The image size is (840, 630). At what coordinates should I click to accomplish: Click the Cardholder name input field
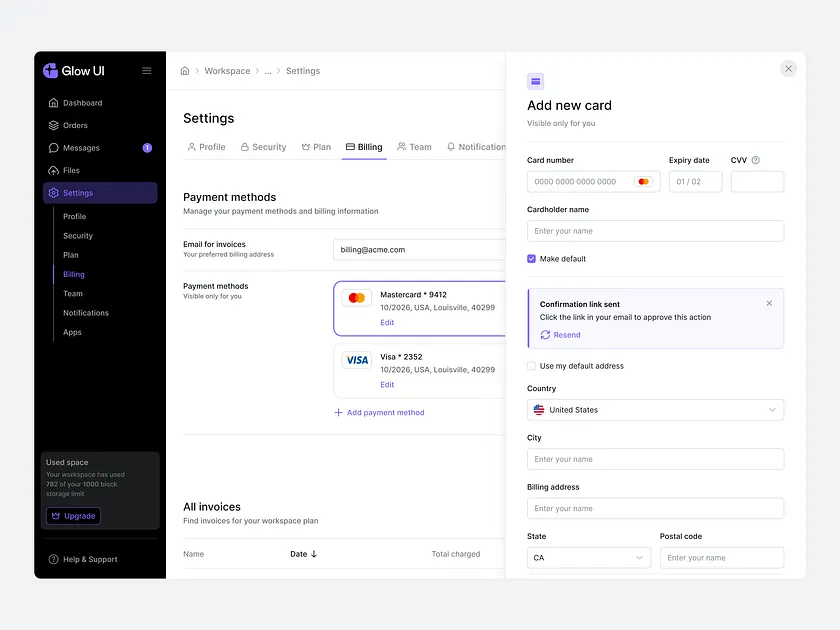point(655,230)
